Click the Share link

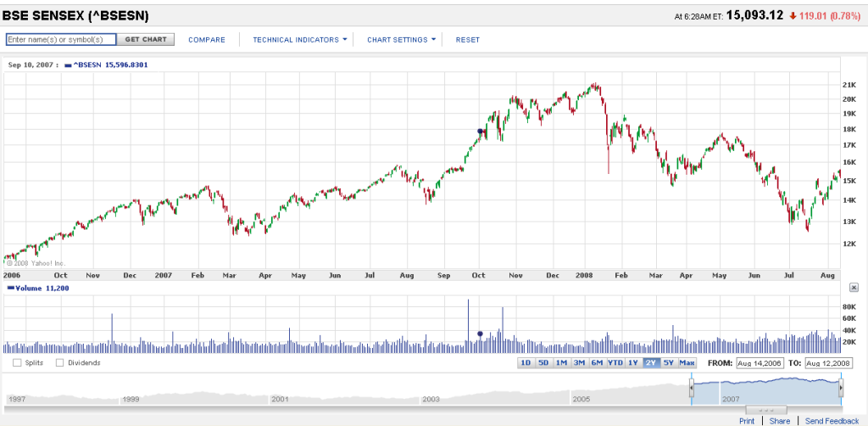point(780,421)
